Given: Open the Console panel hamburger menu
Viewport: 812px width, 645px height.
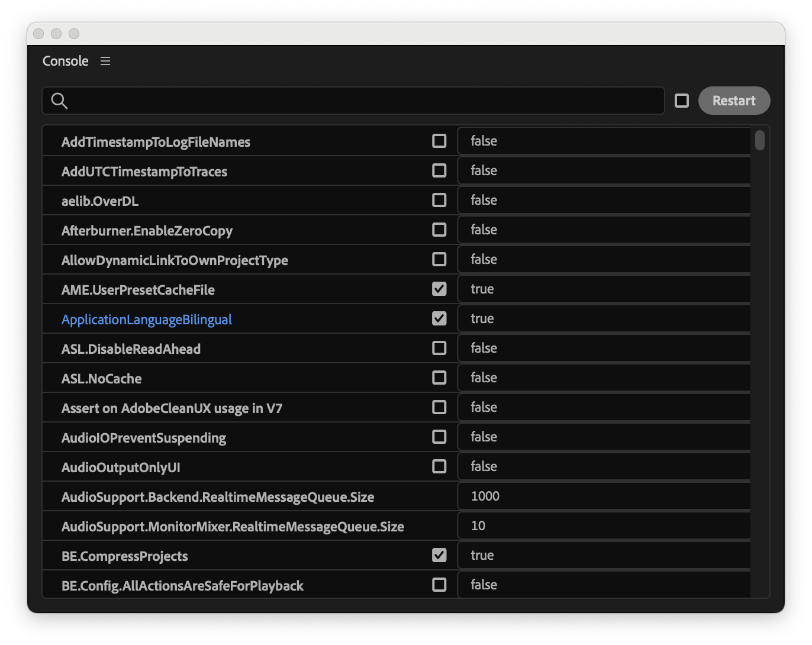Looking at the screenshot, I should [105, 61].
